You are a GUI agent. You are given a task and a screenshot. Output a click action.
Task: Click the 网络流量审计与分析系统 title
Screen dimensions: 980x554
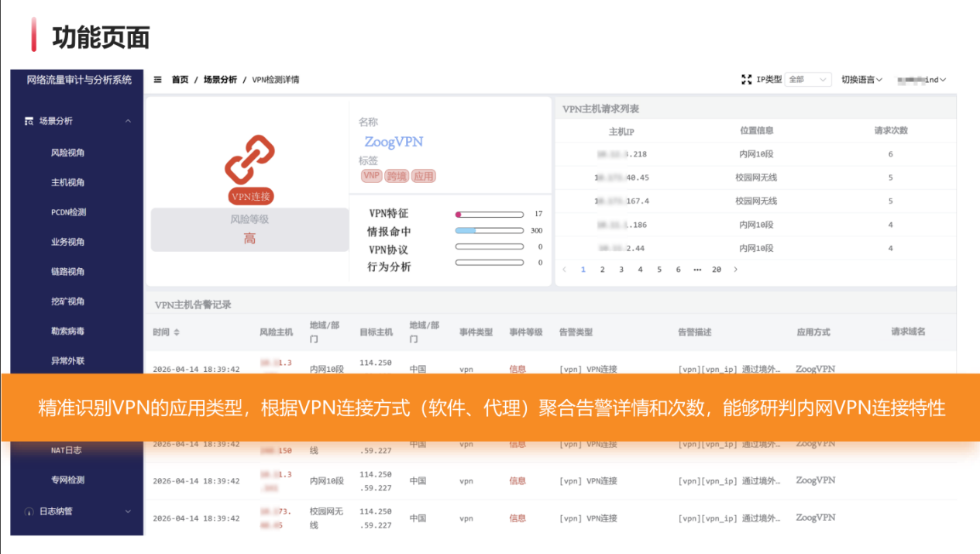tap(79, 80)
